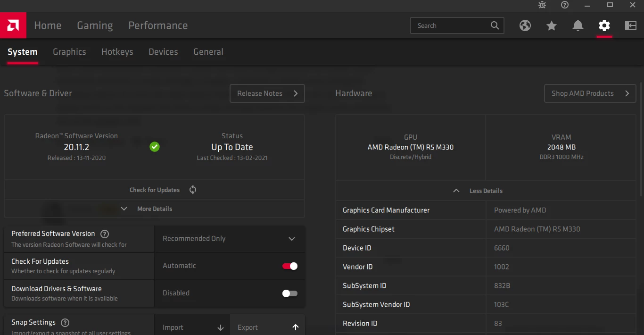Viewport: 644px width, 335px height.
Task: Click SubSystem Vendor ID value 103C
Action: coord(501,305)
